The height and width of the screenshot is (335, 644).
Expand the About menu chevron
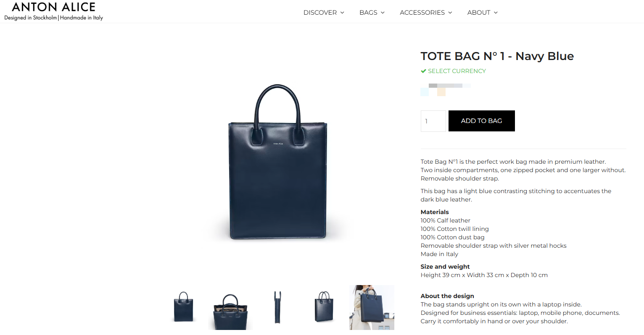[496, 13]
